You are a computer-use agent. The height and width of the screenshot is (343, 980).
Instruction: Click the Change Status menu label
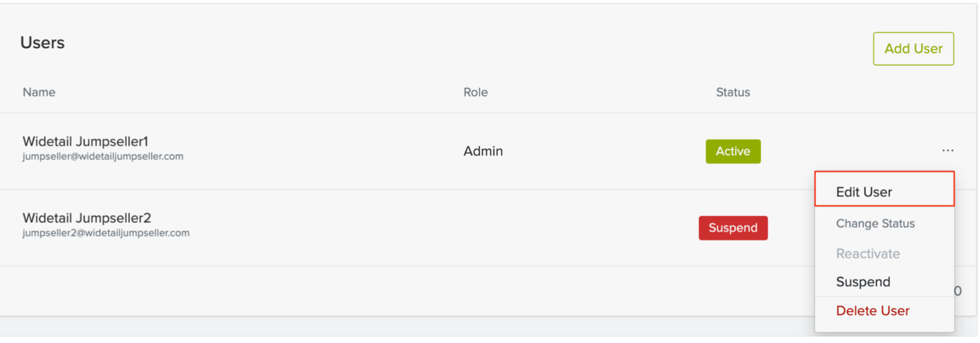pyautogui.click(x=875, y=224)
